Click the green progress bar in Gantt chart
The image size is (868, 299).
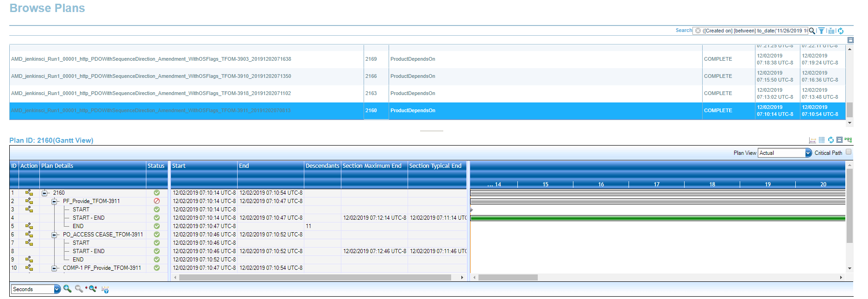pos(658,218)
